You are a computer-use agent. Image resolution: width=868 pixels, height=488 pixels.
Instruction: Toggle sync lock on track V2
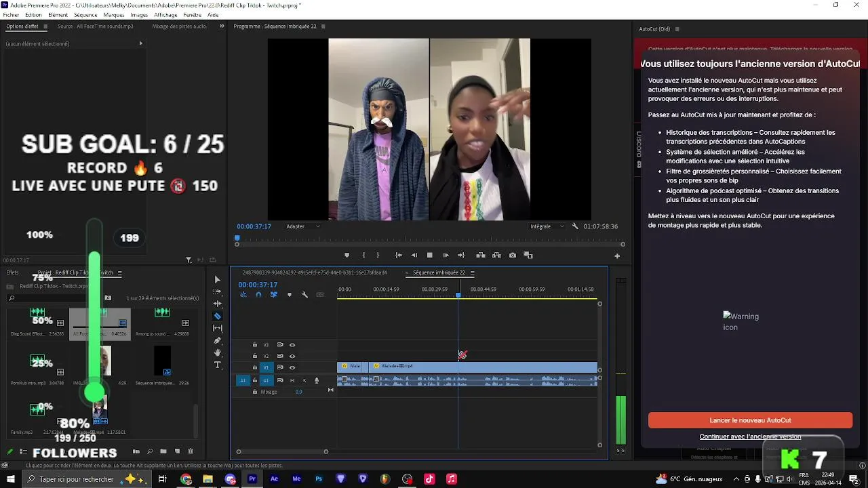tap(280, 356)
